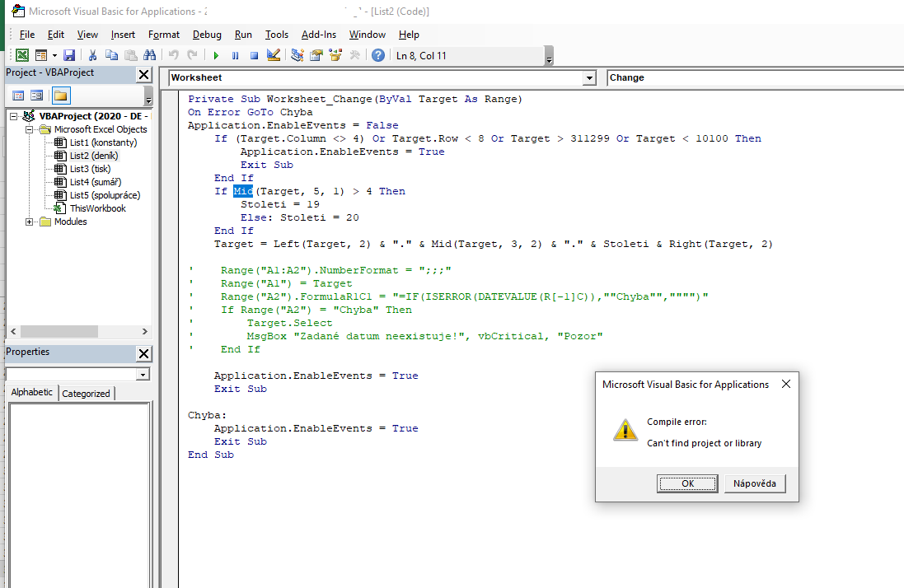The height and width of the screenshot is (588, 904).
Task: Open the Tools menu
Action: [277, 35]
